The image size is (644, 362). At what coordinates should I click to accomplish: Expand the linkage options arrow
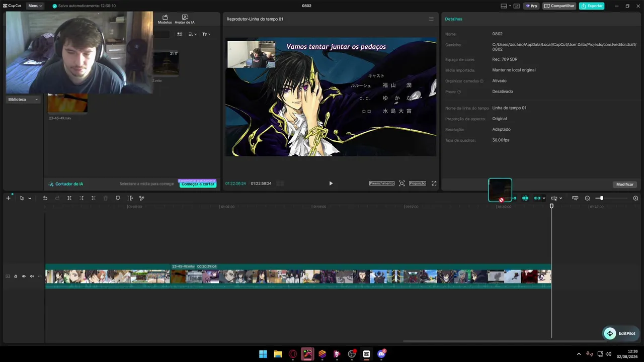click(x=544, y=198)
